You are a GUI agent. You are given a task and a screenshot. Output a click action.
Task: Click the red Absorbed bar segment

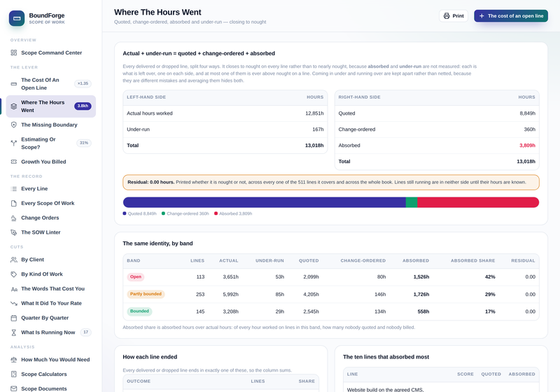pyautogui.click(x=478, y=202)
